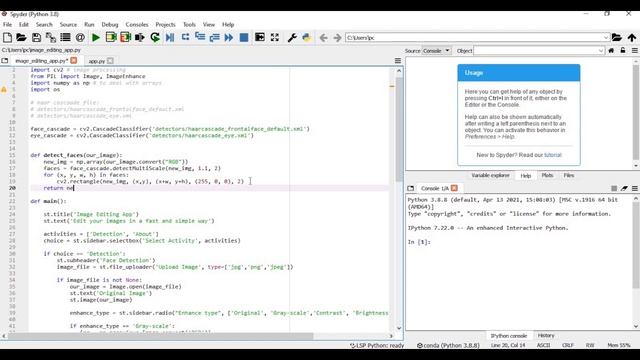This screenshot has width=640, height=360.
Task: Open IPython console options hamburger menu
Action: pyautogui.click(x=635, y=188)
